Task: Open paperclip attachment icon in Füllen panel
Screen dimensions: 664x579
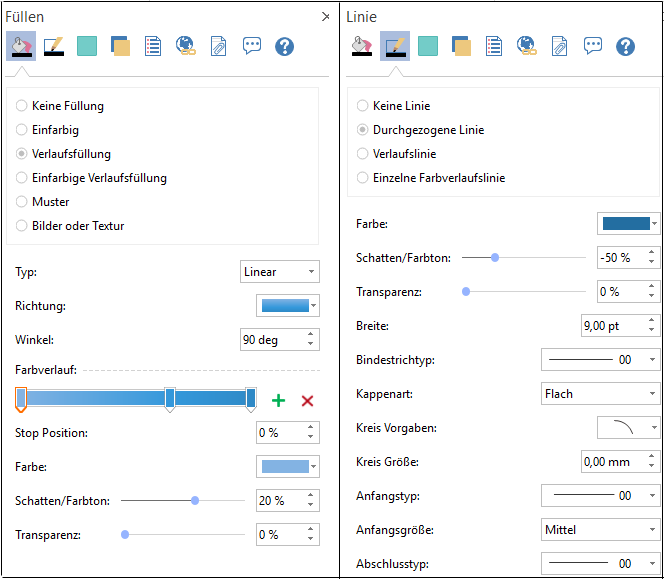Action: pos(219,46)
